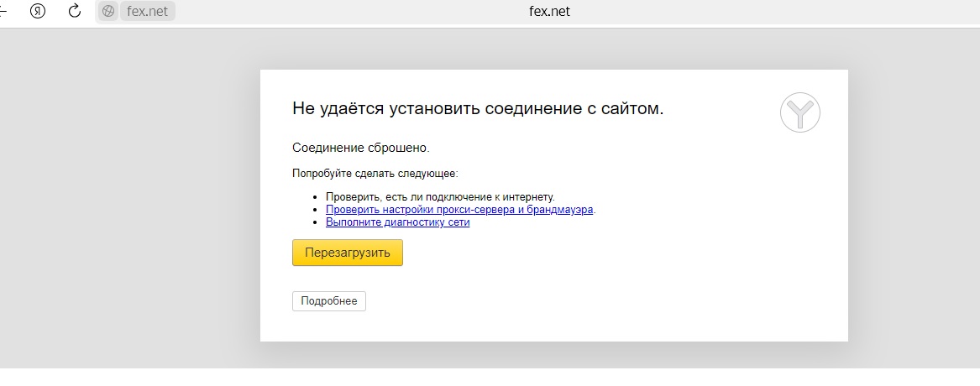Click the error heading Не удаётся установить соединение

477,108
